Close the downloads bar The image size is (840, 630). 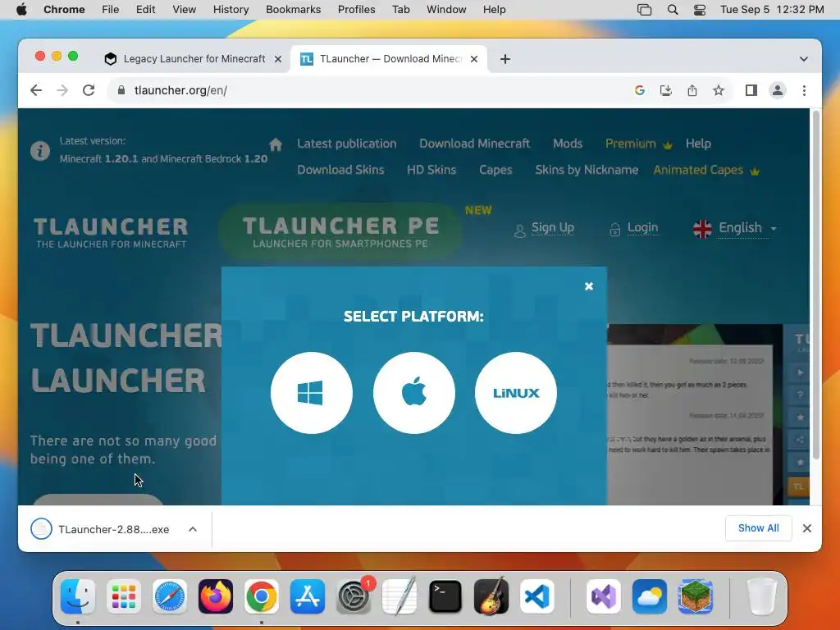tap(807, 528)
